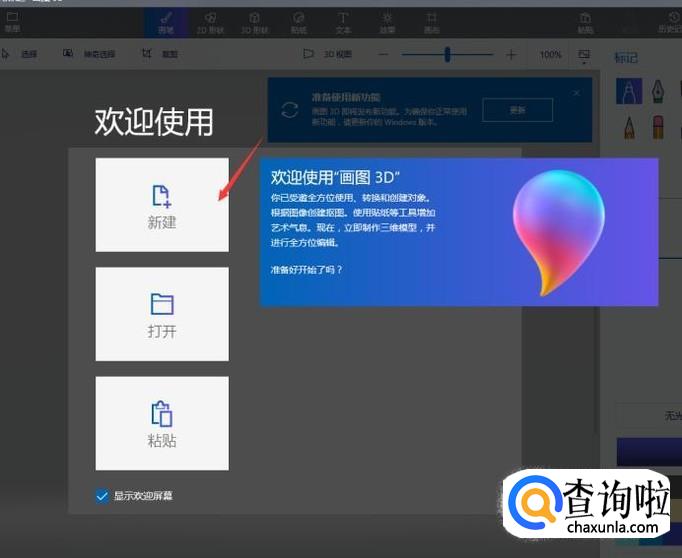
Task: Click the 粘贴 (Paste) tile
Action: [x=162, y=423]
